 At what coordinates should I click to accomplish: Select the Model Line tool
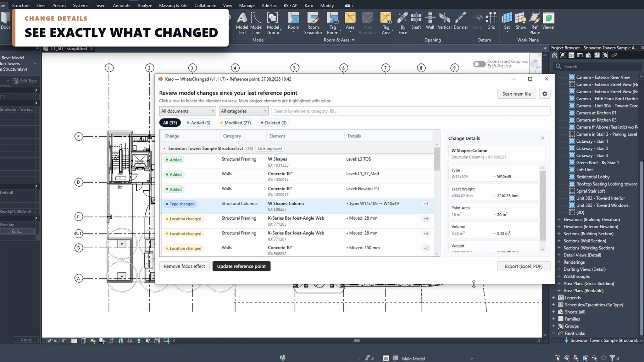(256, 23)
